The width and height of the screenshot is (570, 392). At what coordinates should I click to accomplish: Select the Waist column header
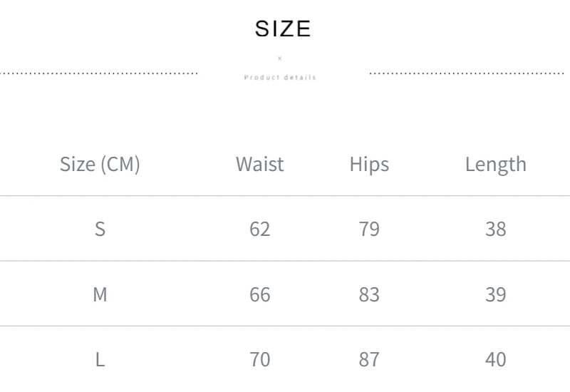pyautogui.click(x=259, y=164)
